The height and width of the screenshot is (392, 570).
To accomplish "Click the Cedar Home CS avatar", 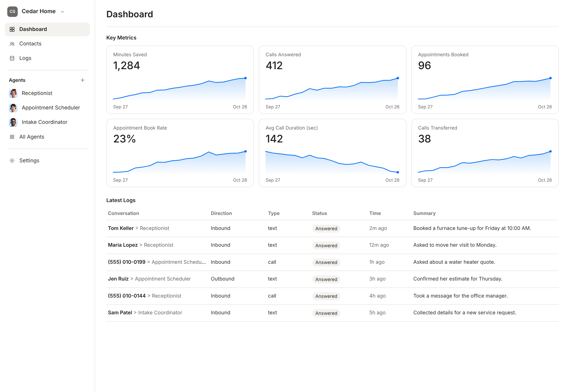I will click(12, 12).
